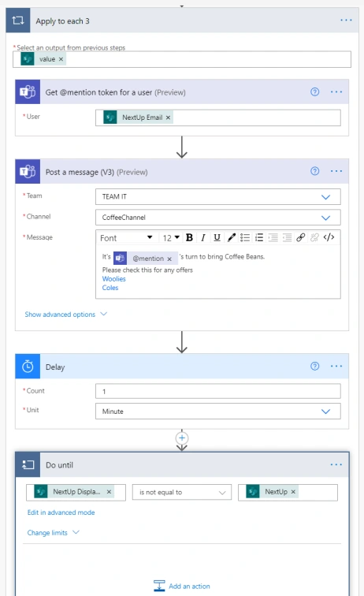This screenshot has height=596, width=364.
Task: Open the Post a message ellipsis menu
Action: (x=336, y=171)
